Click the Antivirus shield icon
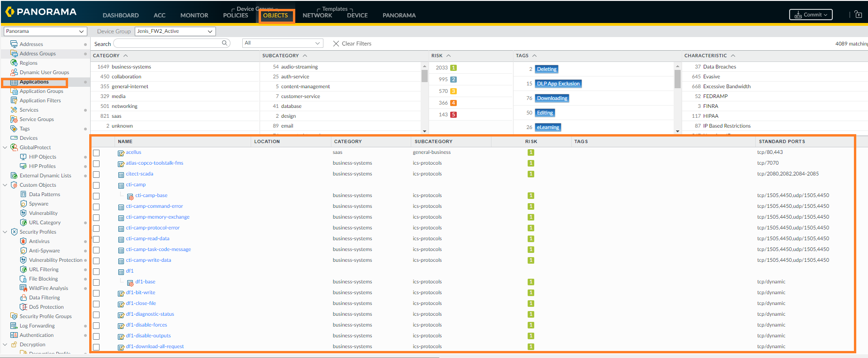 pos(23,241)
